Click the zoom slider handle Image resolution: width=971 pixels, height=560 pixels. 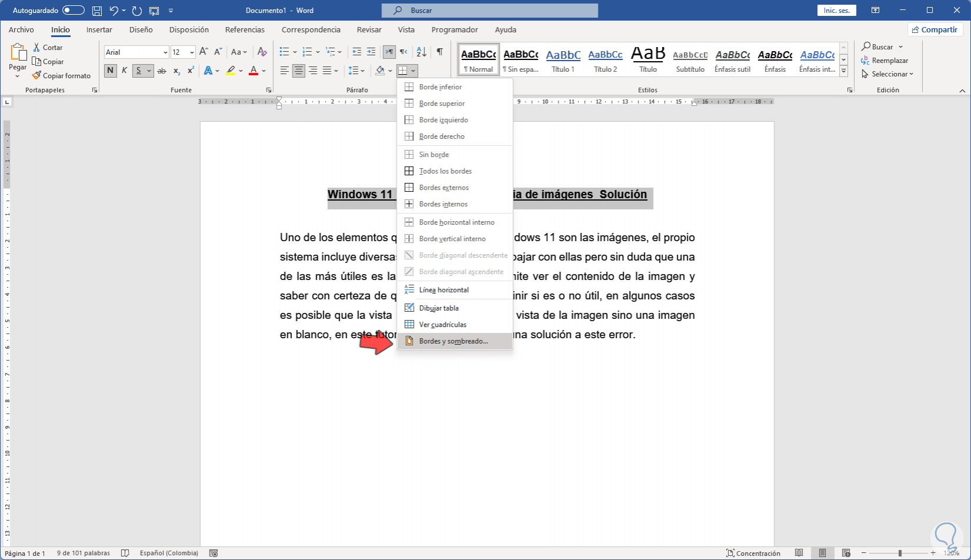900,553
